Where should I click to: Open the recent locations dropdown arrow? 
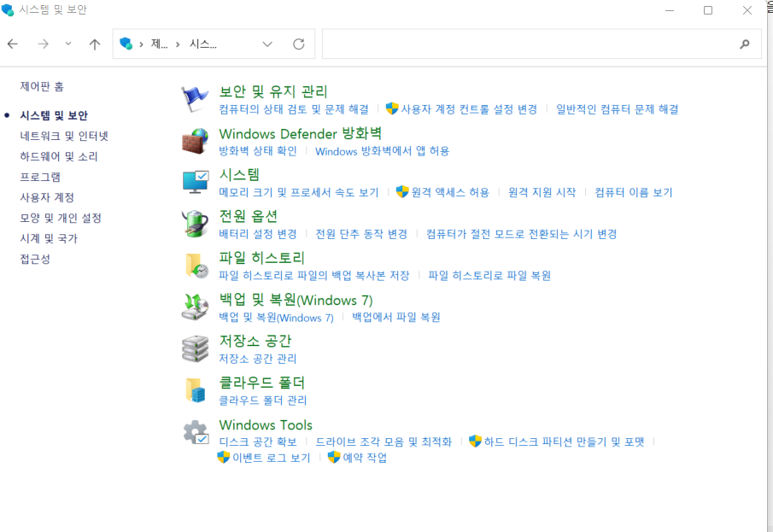pos(68,44)
